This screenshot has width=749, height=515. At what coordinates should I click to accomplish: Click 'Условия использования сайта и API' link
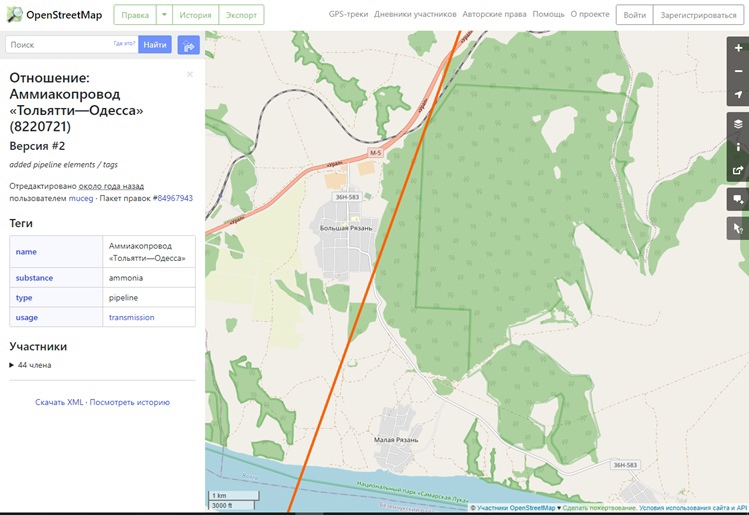click(693, 508)
